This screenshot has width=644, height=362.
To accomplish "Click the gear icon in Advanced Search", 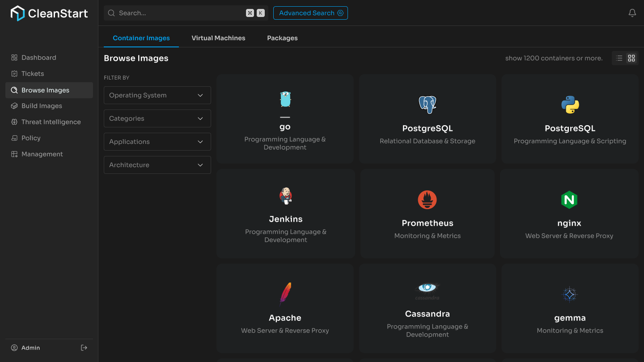I will click(340, 13).
